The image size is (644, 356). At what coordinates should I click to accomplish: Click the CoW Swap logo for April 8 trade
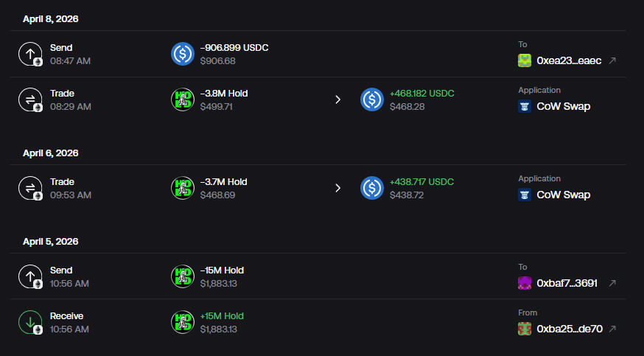pyautogui.click(x=525, y=106)
